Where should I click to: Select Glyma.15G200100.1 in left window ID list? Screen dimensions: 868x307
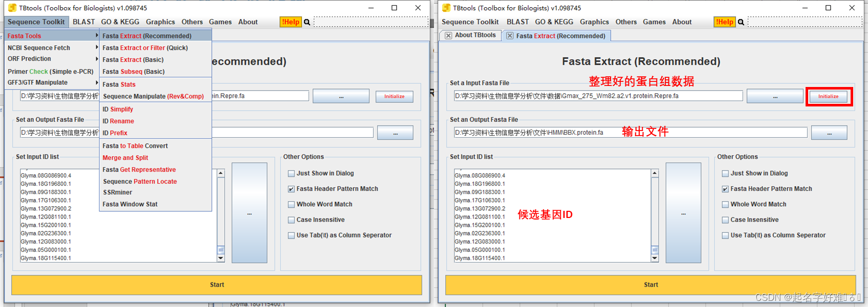pyautogui.click(x=46, y=225)
